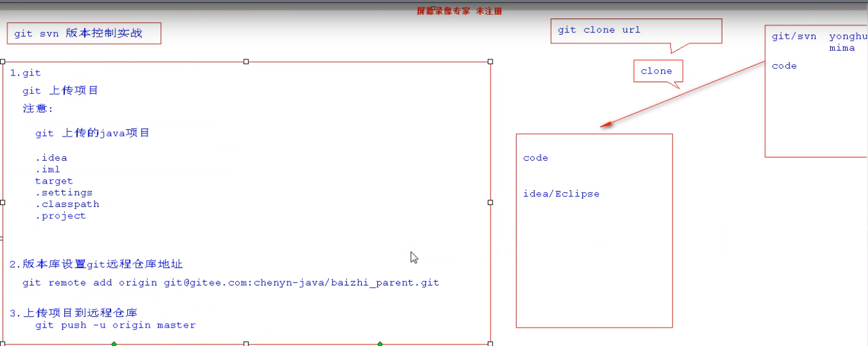
Task: Click the "git push -u origin master" command
Action: tap(115, 325)
